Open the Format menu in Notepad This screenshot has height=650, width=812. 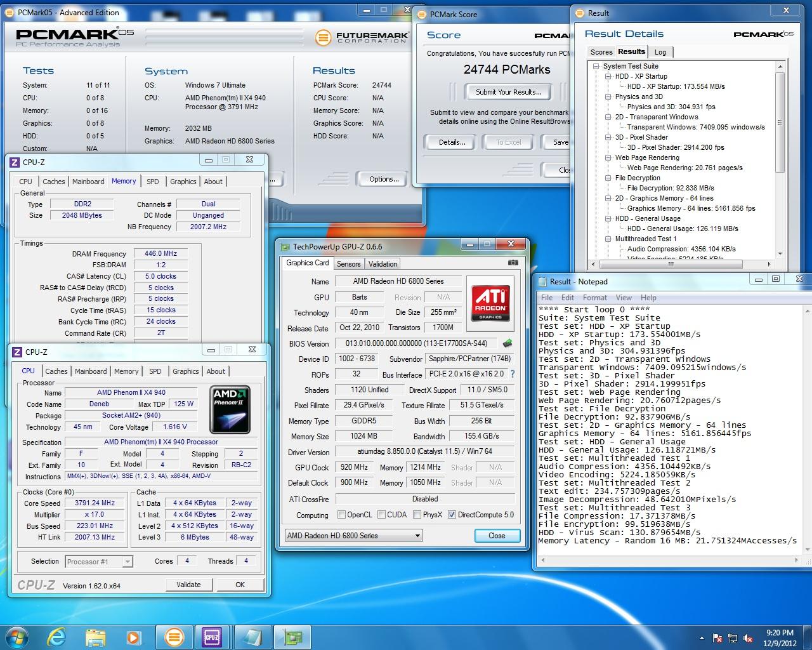click(594, 297)
